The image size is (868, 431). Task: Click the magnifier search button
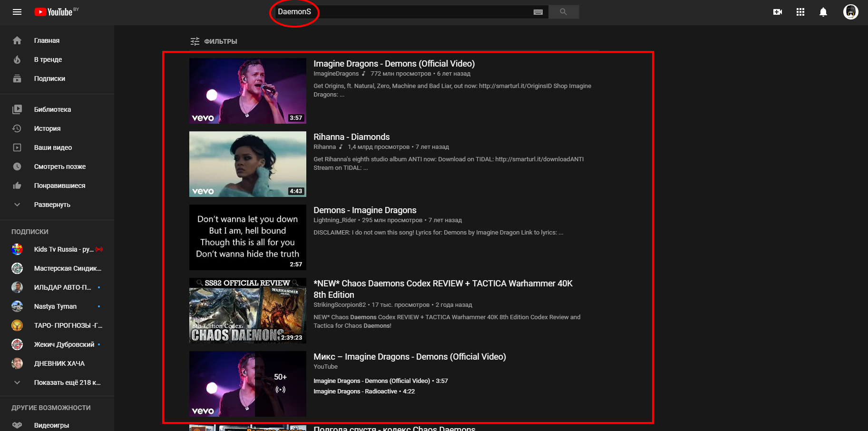tap(564, 12)
